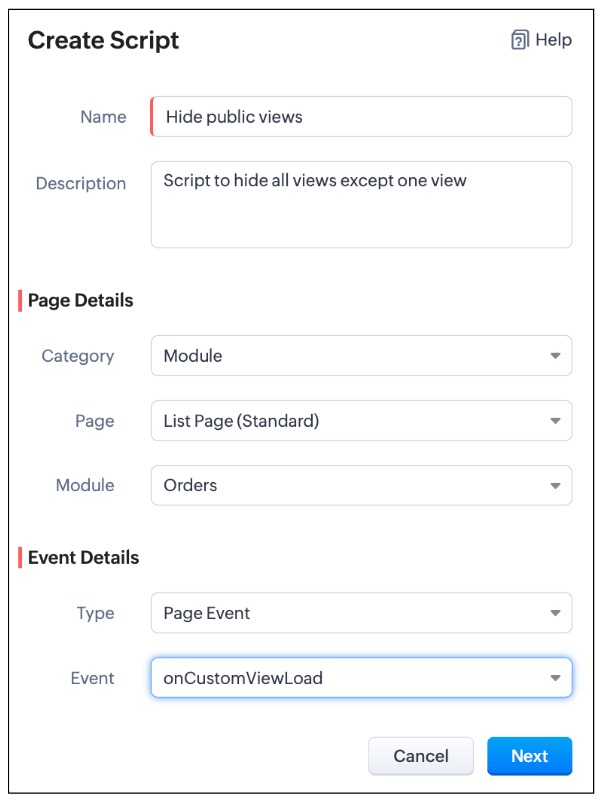Click the Cancel button
The image size is (602, 804).
pos(421,756)
